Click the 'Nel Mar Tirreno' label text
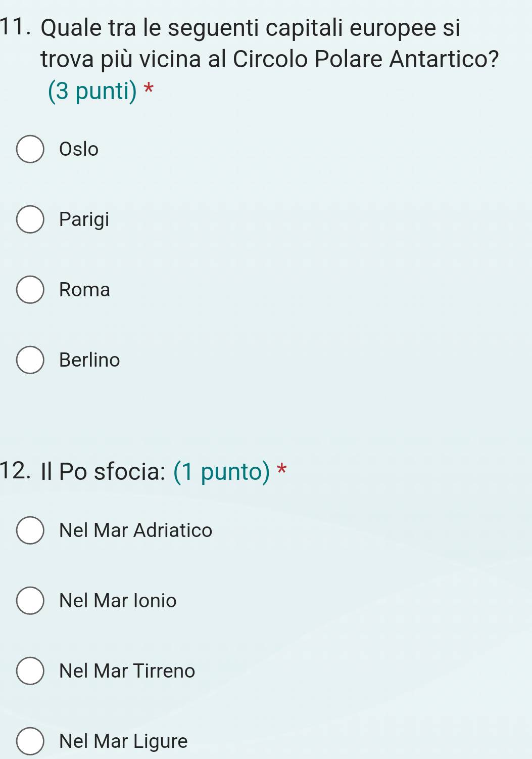Image resolution: width=532 pixels, height=759 pixels. (127, 671)
